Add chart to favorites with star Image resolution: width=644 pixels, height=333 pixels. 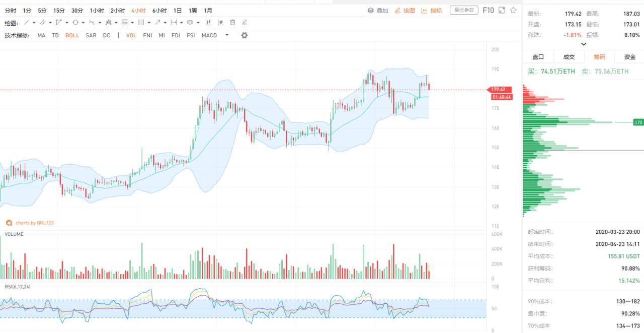(x=513, y=10)
